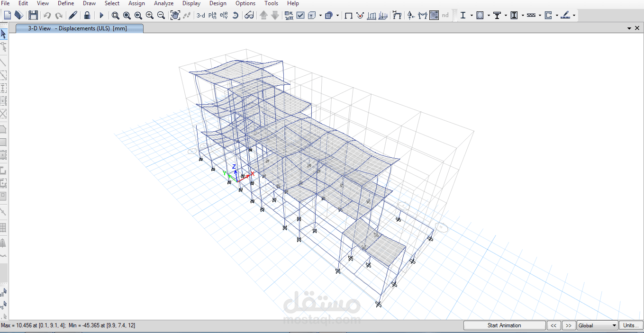The image size is (644, 333).
Task: Click the << previous step button
Action: click(x=553, y=325)
